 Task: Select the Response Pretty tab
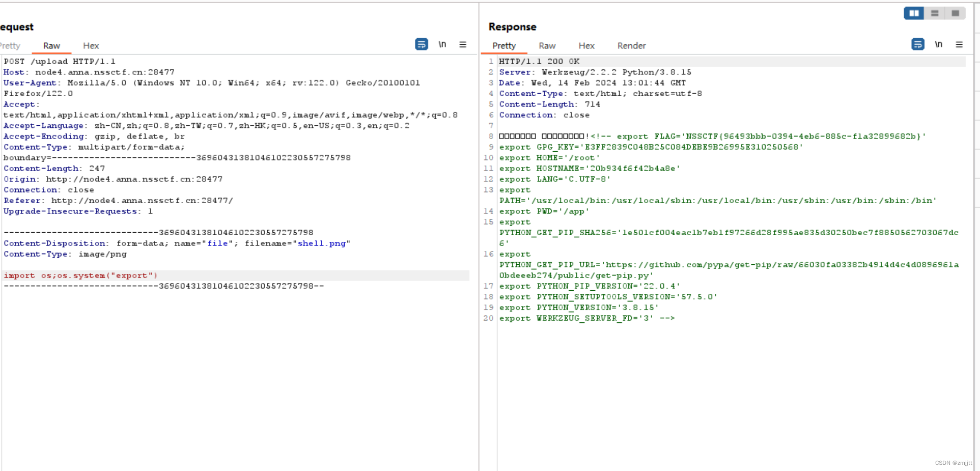[x=504, y=46]
